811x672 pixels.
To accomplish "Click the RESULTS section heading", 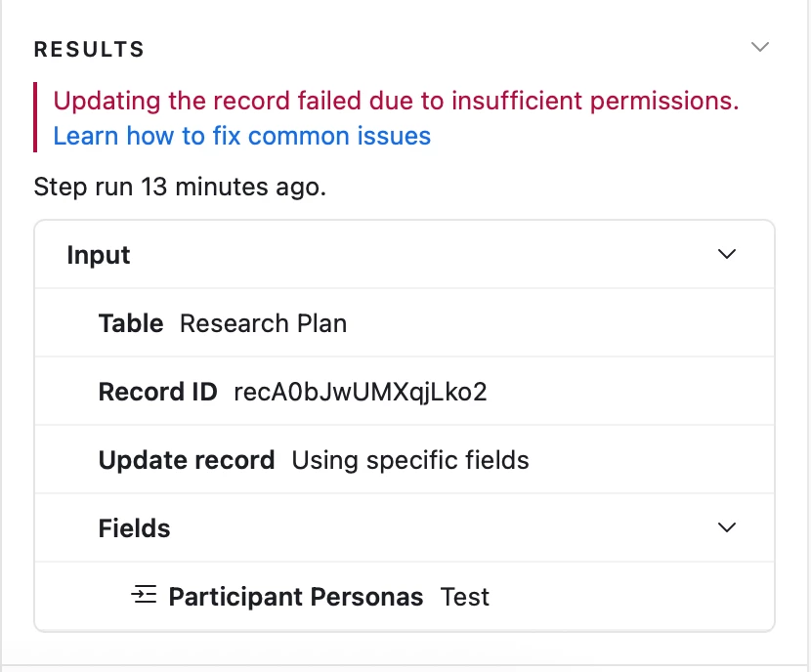I will pyautogui.click(x=89, y=49).
